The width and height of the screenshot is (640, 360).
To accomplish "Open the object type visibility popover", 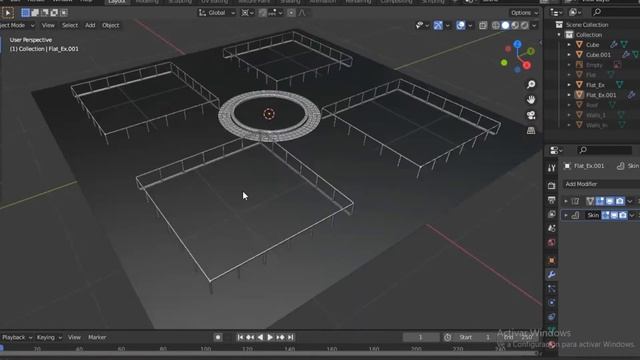I will (x=422, y=25).
